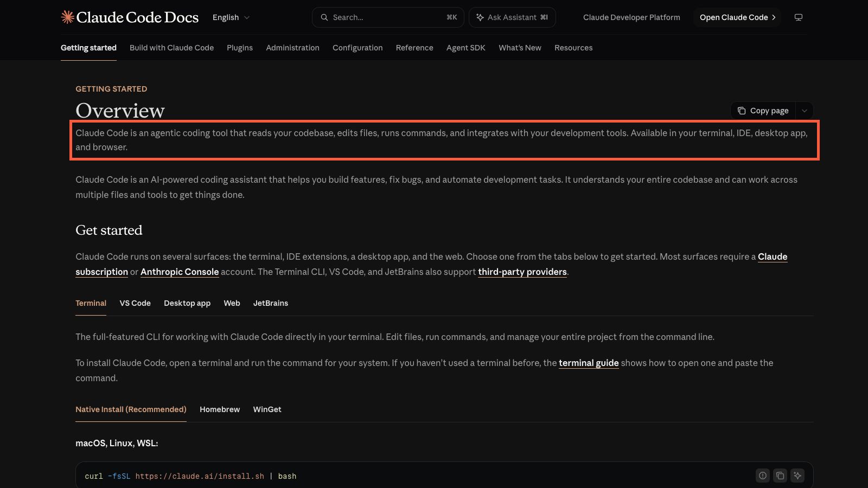Click the report issue icon on the curl command block
Screen dimensions: 868x488
pos(763,476)
